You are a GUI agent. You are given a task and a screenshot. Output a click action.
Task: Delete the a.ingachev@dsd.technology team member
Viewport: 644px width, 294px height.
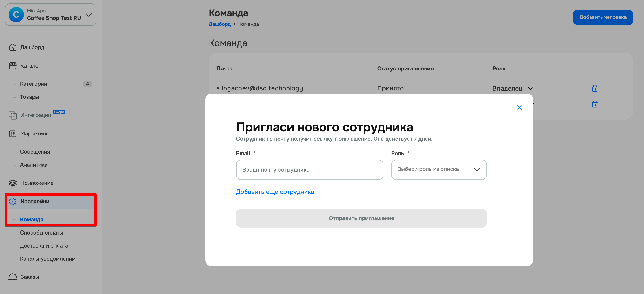[595, 88]
